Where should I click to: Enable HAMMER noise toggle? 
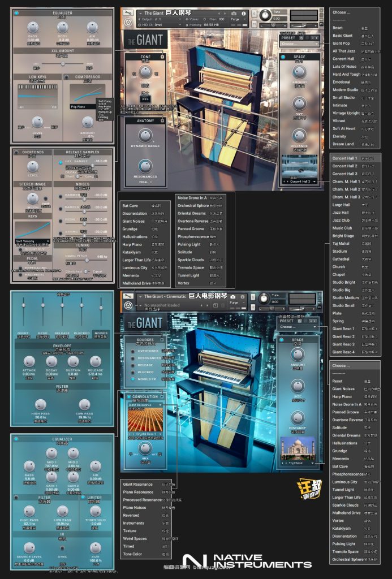pos(61,196)
